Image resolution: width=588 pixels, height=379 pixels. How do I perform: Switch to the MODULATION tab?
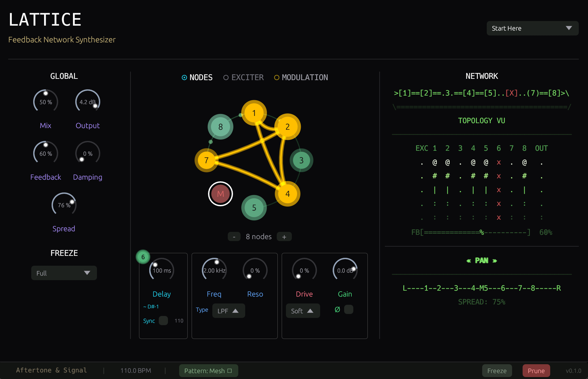coord(301,78)
